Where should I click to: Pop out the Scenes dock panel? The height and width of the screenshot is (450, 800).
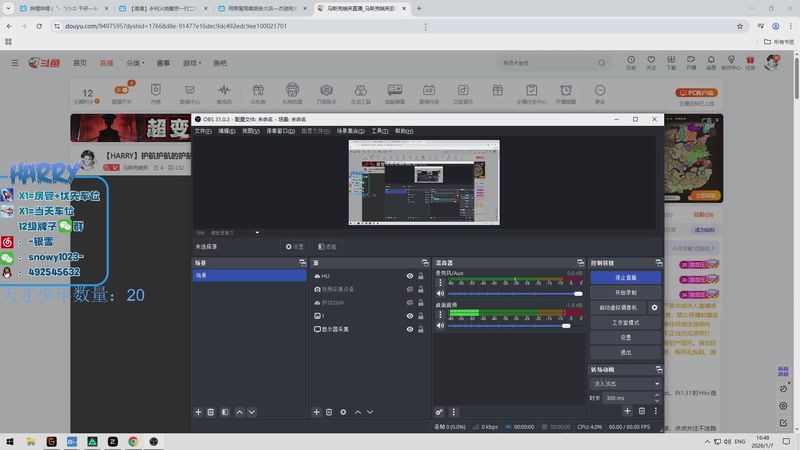point(303,263)
